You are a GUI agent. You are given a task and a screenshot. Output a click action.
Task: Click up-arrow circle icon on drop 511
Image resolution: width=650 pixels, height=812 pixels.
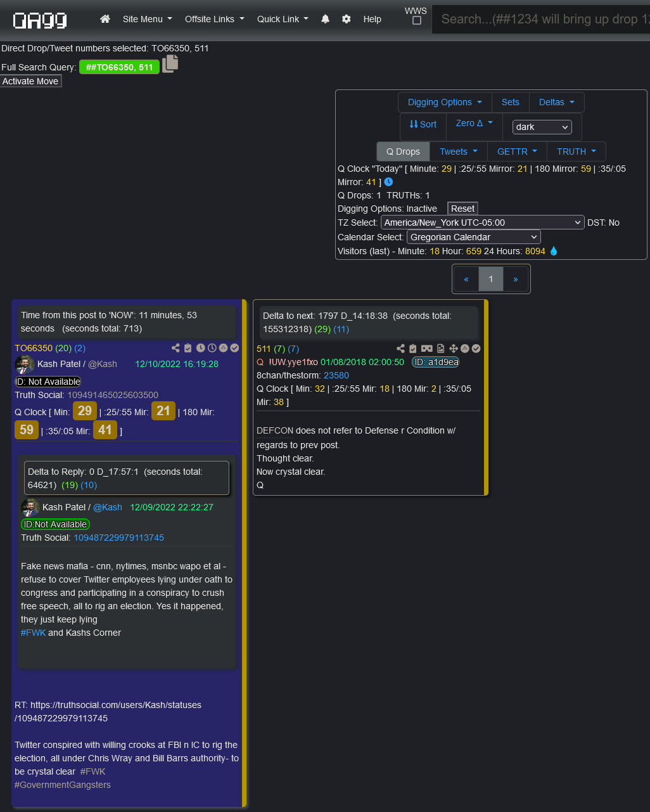[464, 349]
